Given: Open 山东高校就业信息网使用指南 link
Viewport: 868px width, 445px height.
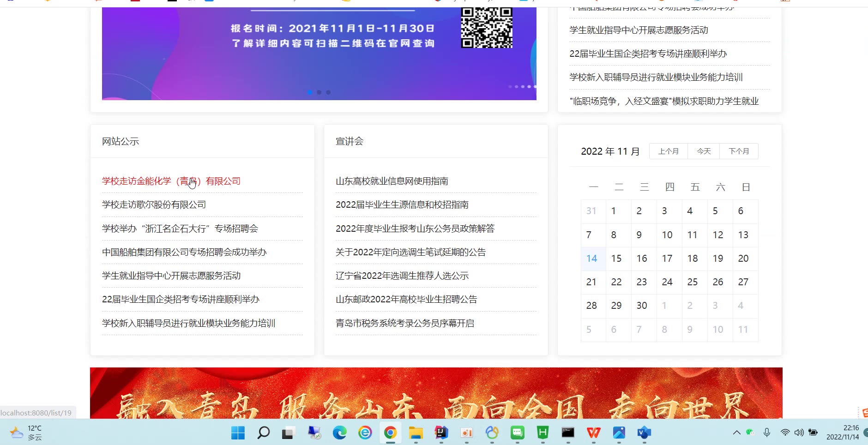Looking at the screenshot, I should click(x=392, y=181).
